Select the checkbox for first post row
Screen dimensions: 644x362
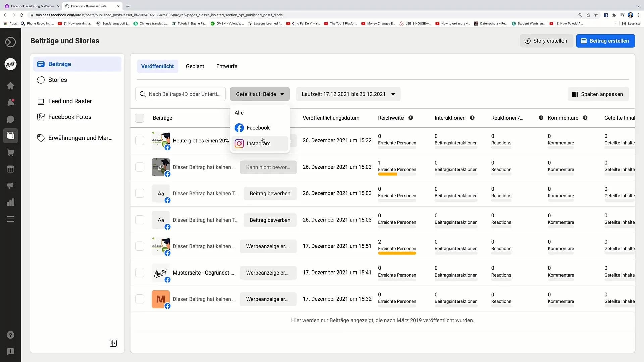pyautogui.click(x=140, y=140)
